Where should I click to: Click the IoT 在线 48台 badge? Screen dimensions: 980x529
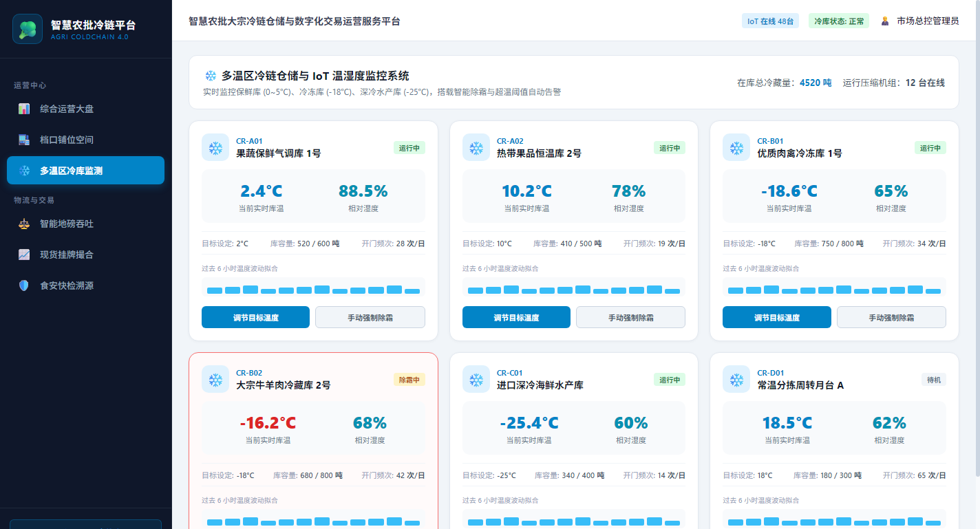pos(770,21)
